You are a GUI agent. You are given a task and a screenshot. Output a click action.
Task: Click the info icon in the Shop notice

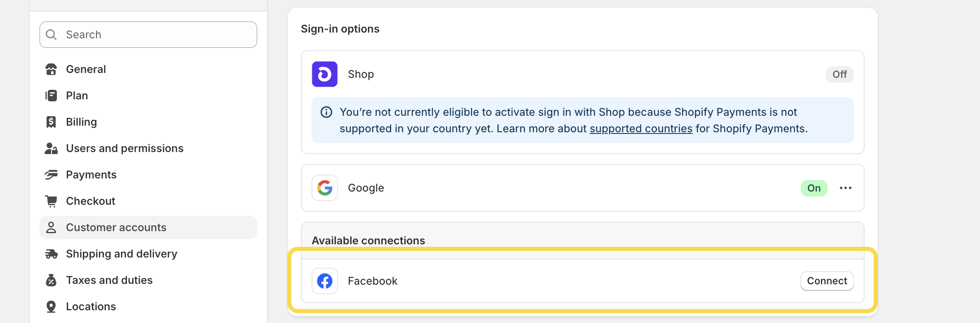pos(326,112)
